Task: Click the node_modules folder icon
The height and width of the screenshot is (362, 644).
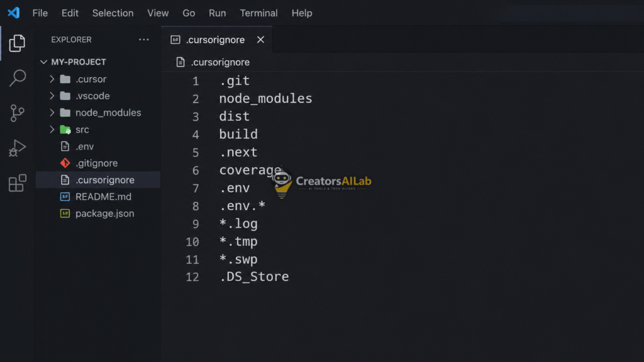Action: coord(65,112)
